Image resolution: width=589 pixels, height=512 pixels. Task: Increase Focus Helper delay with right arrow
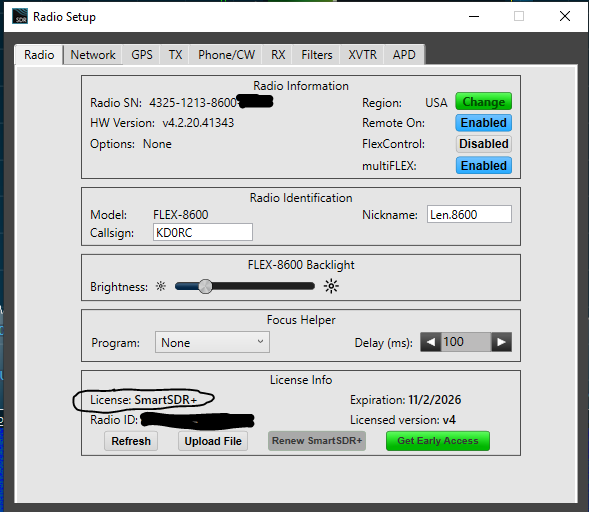coord(501,342)
